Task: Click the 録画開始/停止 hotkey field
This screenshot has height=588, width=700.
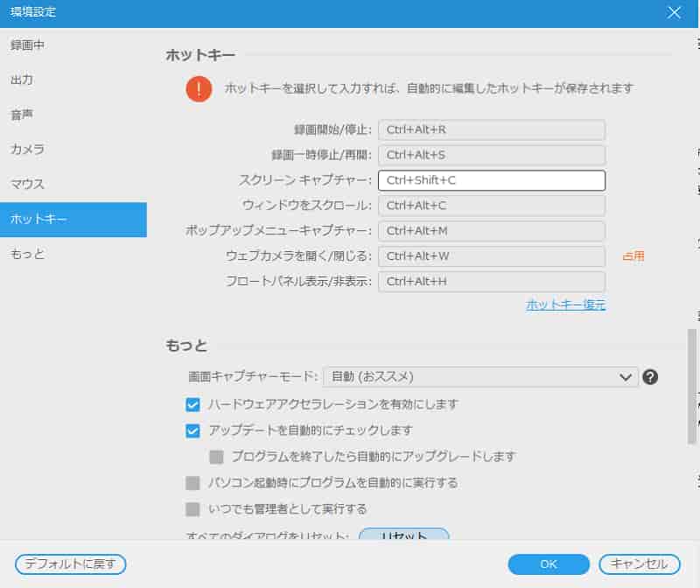Action: (491, 129)
